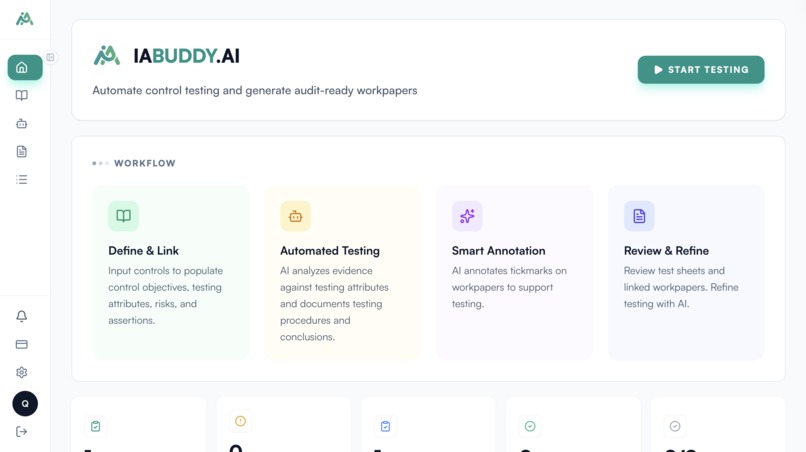Click the Automated Testing robot icon
This screenshot has height=452, width=806.
click(296, 216)
